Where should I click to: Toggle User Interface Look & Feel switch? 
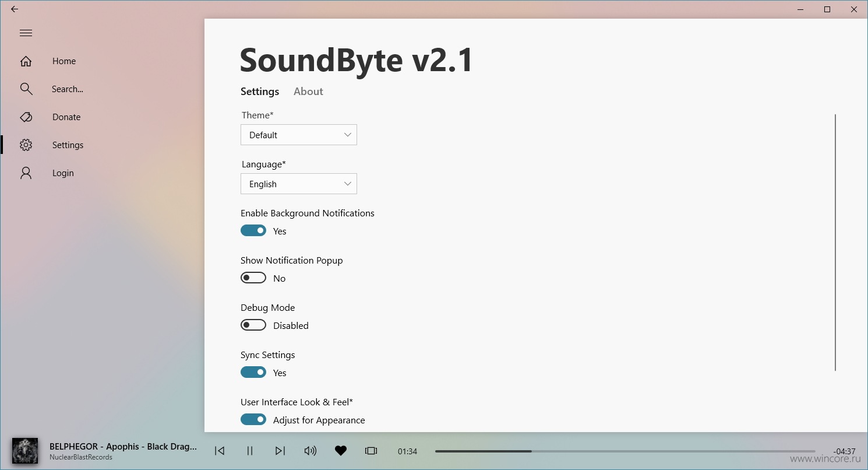point(253,419)
